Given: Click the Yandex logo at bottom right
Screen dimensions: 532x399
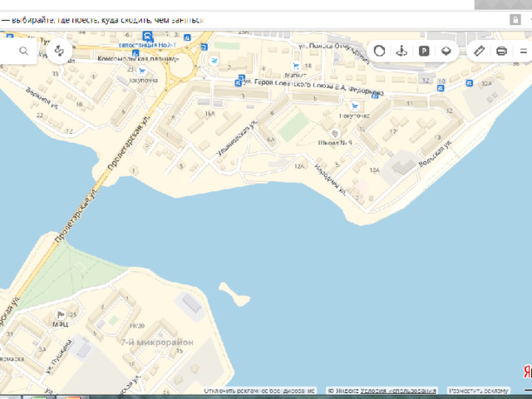Looking at the screenshot, I should (x=526, y=372).
